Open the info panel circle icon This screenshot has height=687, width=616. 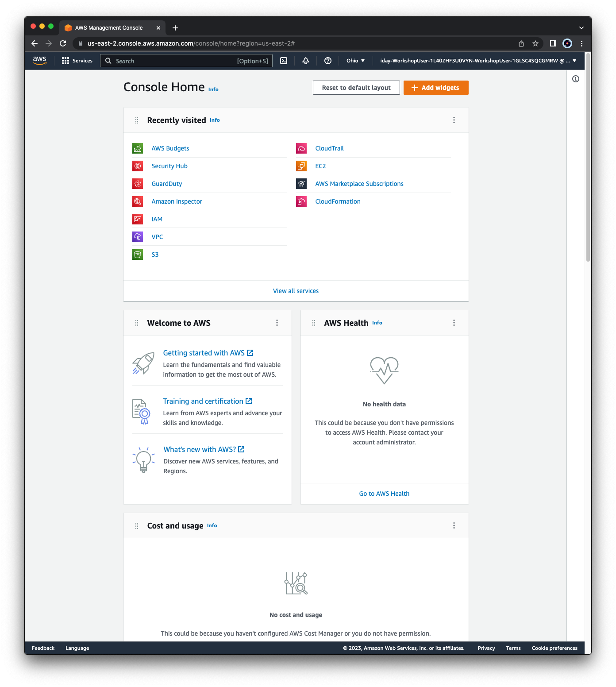pyautogui.click(x=576, y=79)
